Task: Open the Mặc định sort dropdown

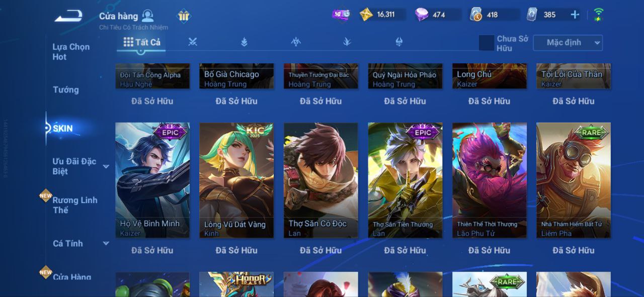Action: point(568,43)
